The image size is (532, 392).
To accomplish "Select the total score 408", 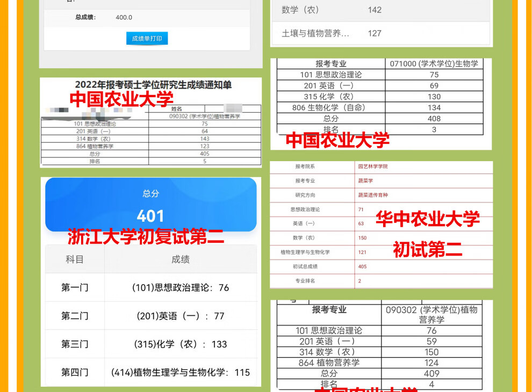I will tap(434, 119).
